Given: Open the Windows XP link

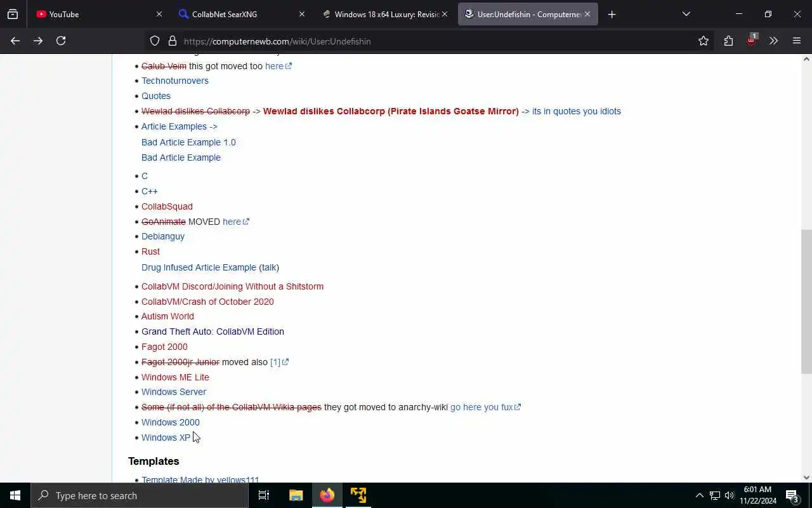Looking at the screenshot, I should [166, 438].
